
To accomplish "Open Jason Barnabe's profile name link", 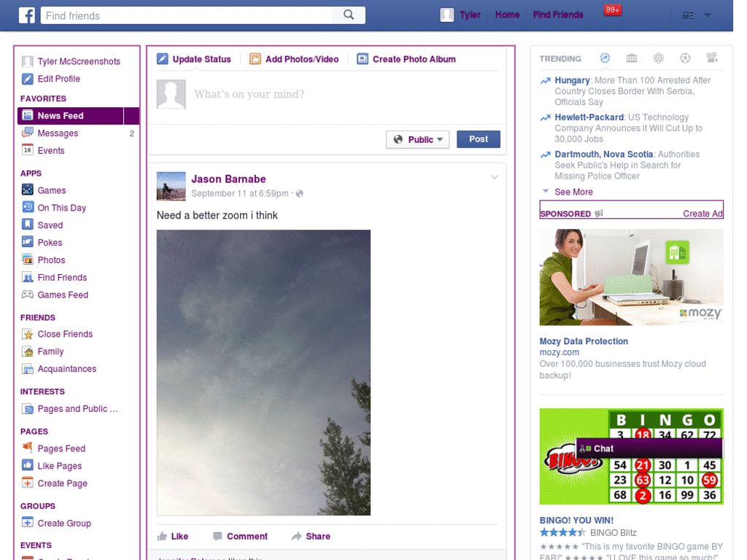I will (x=228, y=179).
